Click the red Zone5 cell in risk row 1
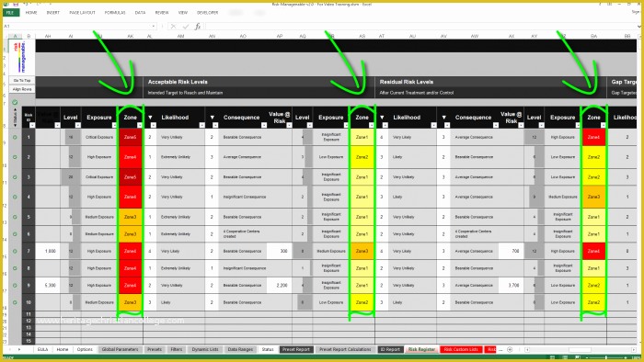This screenshot has height=362, width=644. pyautogui.click(x=131, y=137)
